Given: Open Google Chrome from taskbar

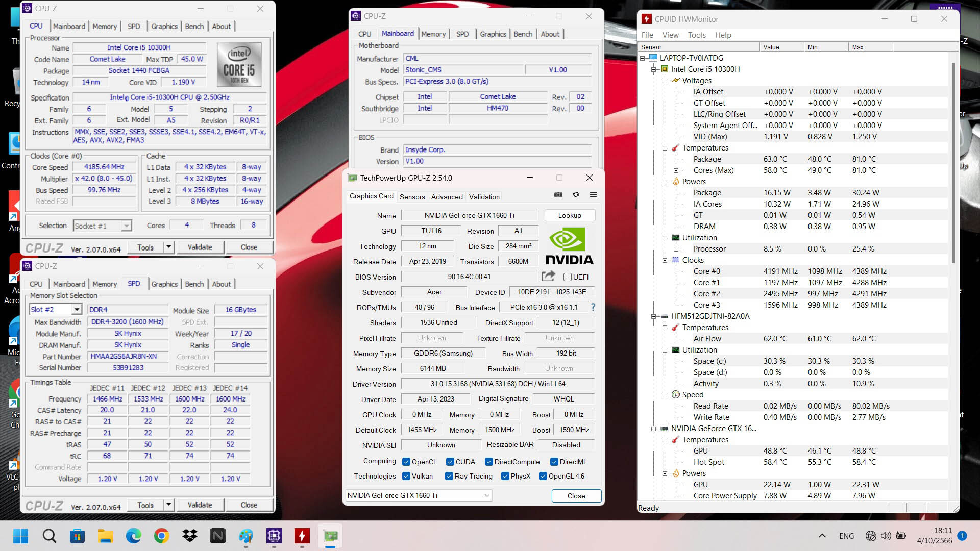Looking at the screenshot, I should (x=162, y=536).
